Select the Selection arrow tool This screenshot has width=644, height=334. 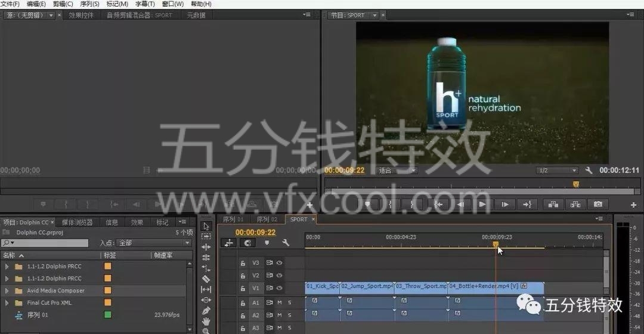[206, 227]
